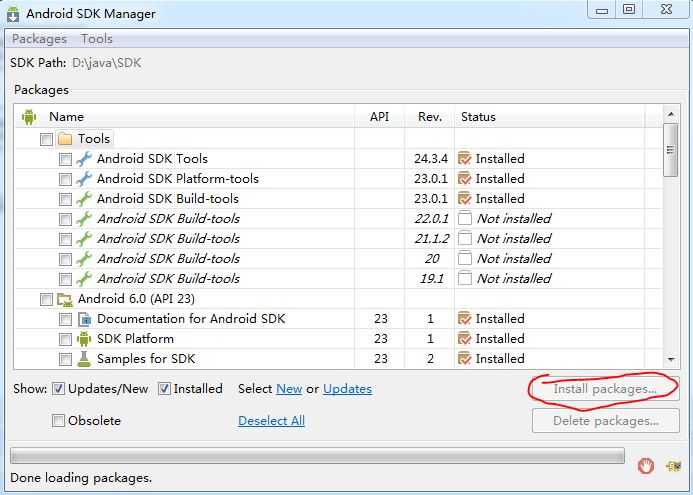Click the red stop hand icon
Viewport: 693px width, 495px height.
(x=646, y=466)
